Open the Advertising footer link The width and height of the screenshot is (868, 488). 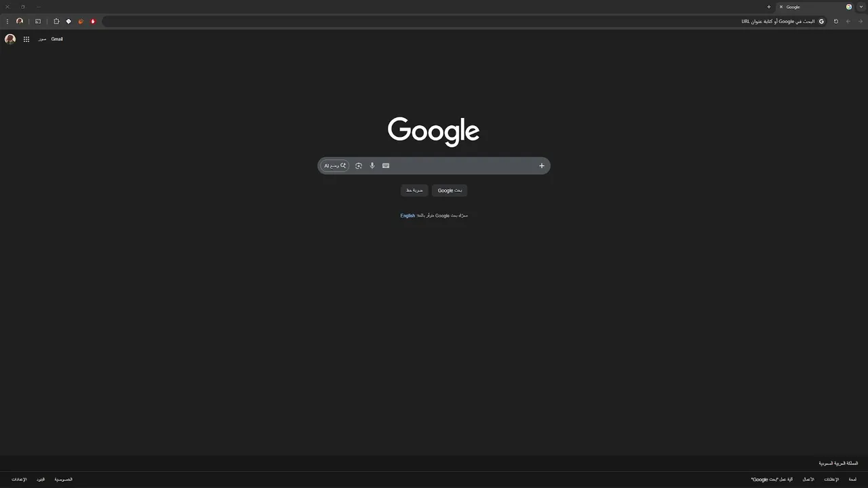[x=831, y=479]
